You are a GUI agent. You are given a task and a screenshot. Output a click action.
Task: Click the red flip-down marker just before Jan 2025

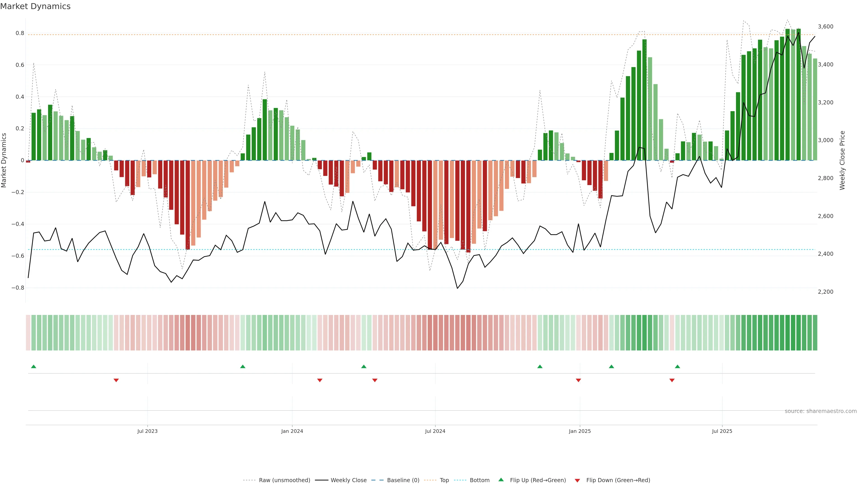[579, 380]
